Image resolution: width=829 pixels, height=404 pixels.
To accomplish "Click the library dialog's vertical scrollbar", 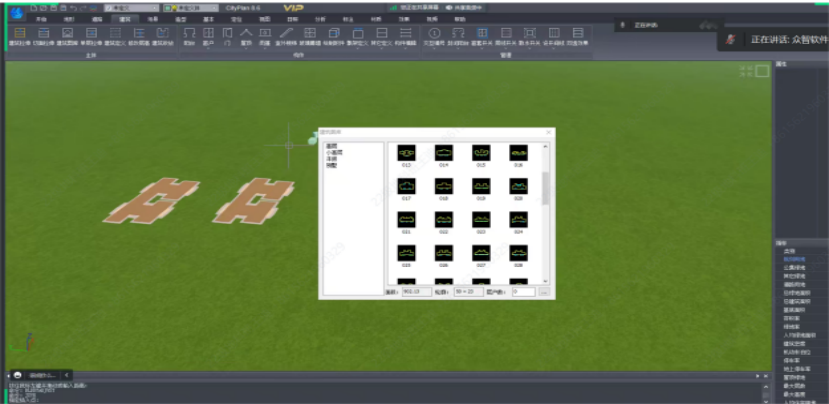I will point(546,190).
